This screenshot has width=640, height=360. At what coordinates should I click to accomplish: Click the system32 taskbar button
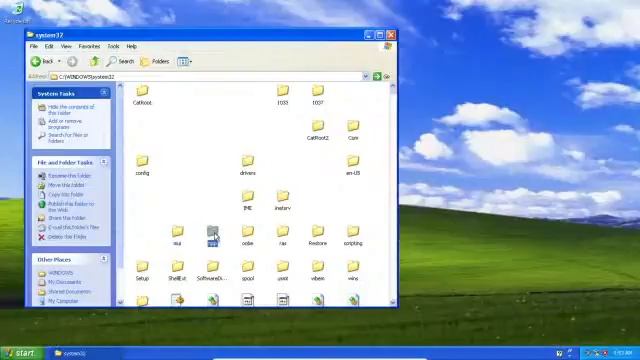coord(85,353)
